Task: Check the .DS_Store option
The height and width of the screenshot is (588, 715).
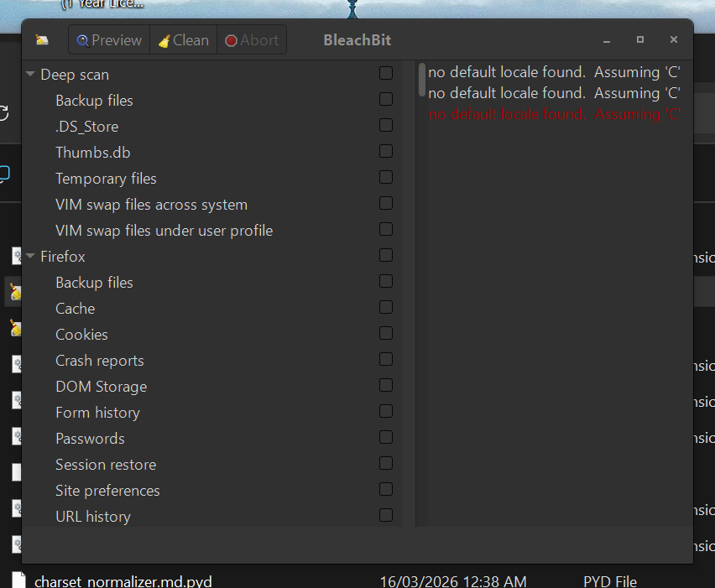Action: (386, 125)
